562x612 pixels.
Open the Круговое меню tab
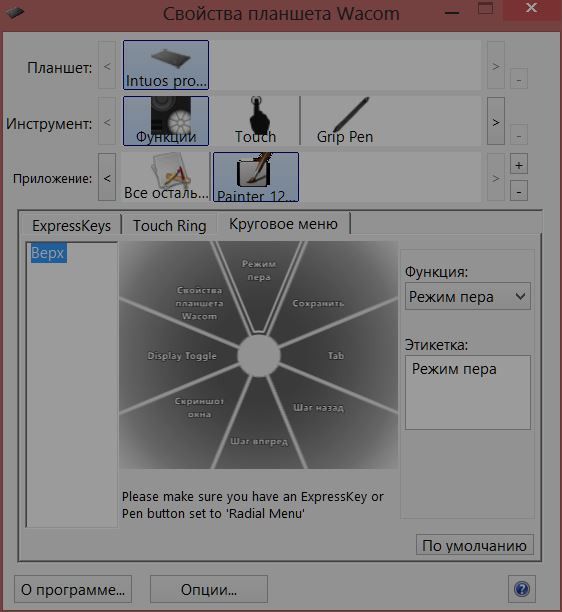pos(284,224)
